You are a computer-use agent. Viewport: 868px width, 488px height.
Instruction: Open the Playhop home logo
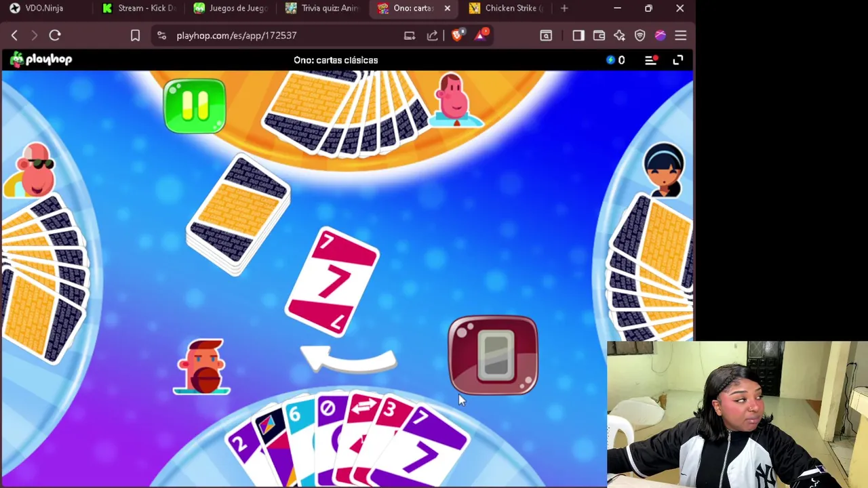coord(41,60)
